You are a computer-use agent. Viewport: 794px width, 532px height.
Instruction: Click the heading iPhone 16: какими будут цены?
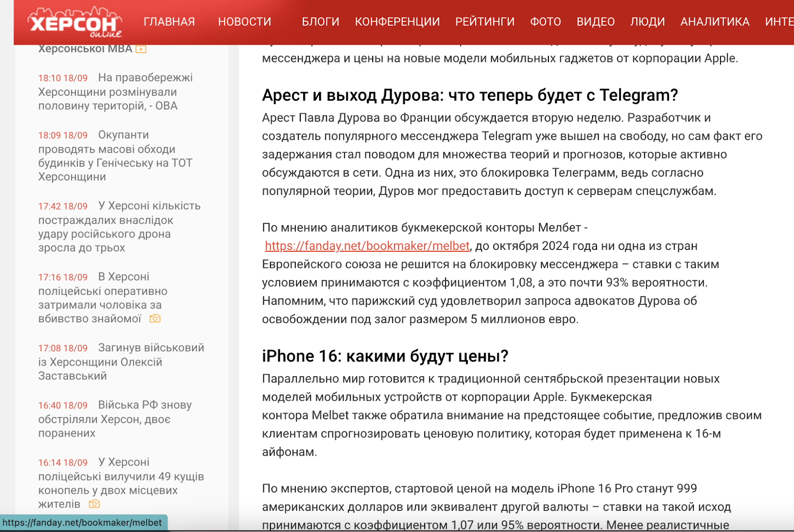tap(385, 356)
